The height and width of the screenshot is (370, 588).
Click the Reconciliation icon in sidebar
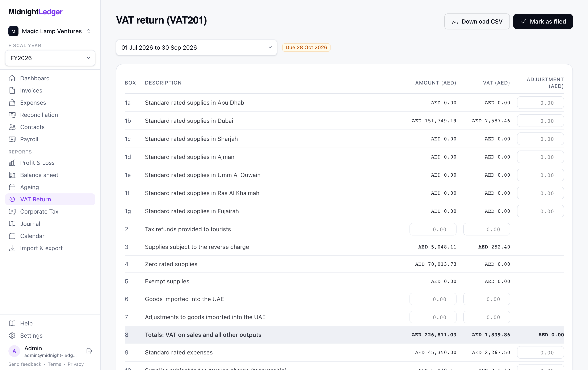12,115
